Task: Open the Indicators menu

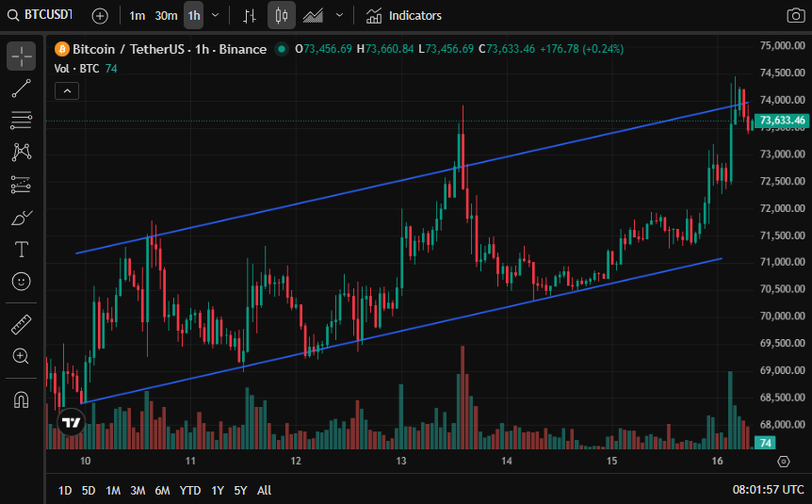Action: pyautogui.click(x=404, y=15)
